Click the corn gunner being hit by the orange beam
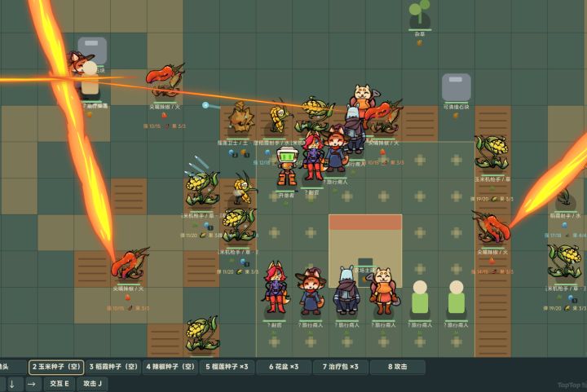The image size is (587, 392). click(x=315, y=113)
